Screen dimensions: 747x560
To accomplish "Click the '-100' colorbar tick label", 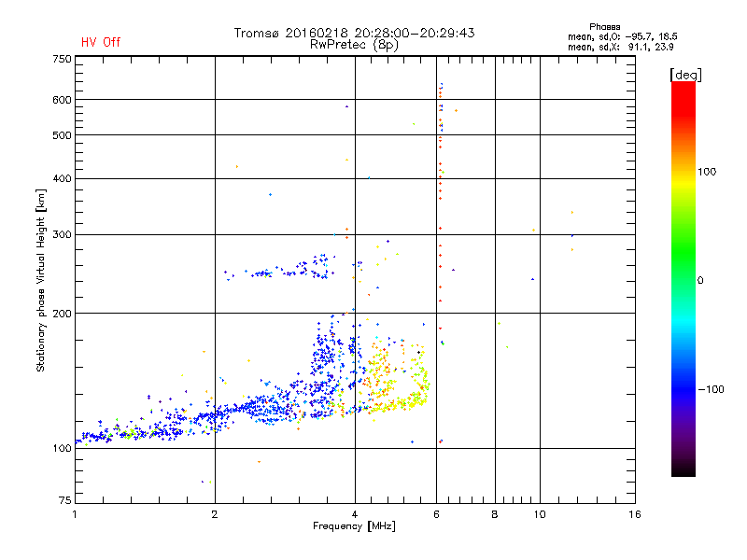I will point(712,389).
